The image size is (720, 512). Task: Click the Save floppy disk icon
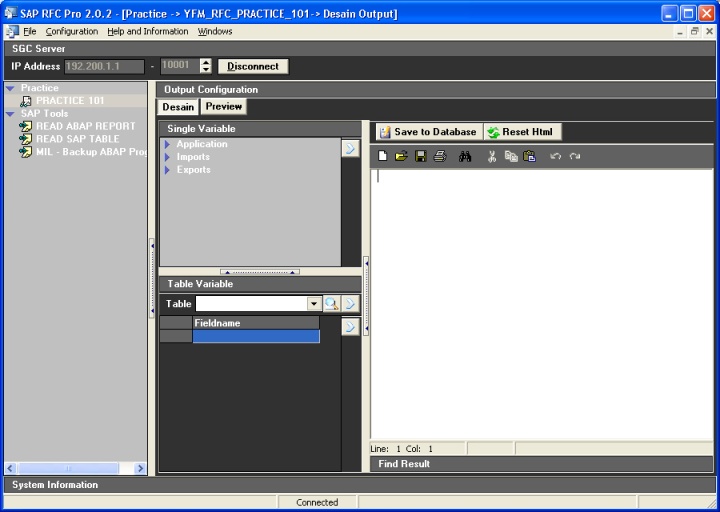tap(420, 157)
